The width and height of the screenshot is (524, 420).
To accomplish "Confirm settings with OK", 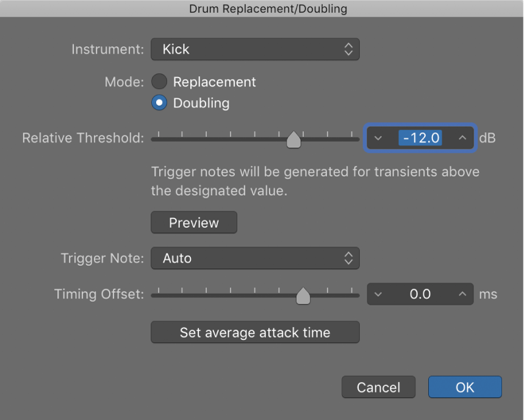I will [x=465, y=386].
